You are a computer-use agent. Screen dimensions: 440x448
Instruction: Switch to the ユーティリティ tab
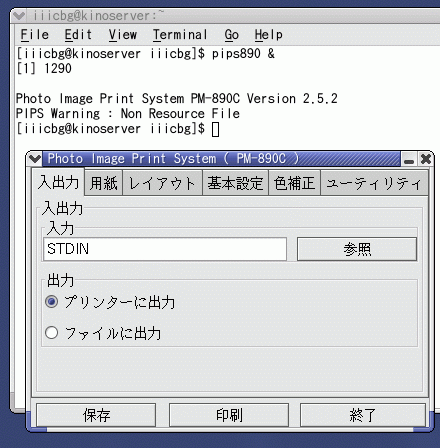click(374, 183)
